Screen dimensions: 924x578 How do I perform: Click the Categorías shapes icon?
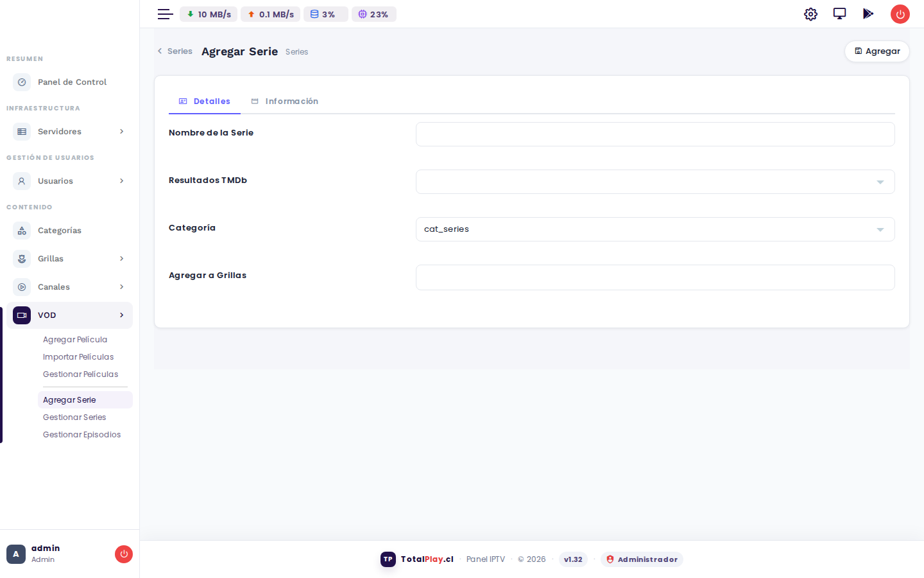(22, 231)
